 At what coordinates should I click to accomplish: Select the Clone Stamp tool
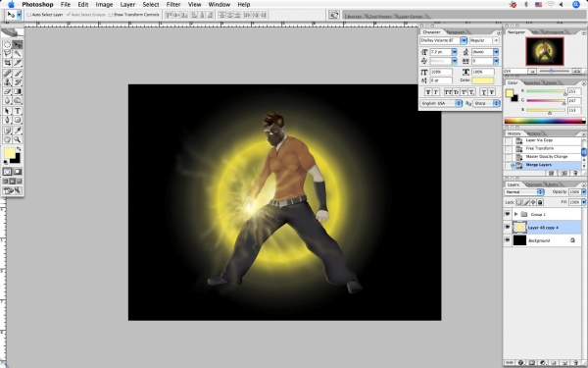coord(7,82)
